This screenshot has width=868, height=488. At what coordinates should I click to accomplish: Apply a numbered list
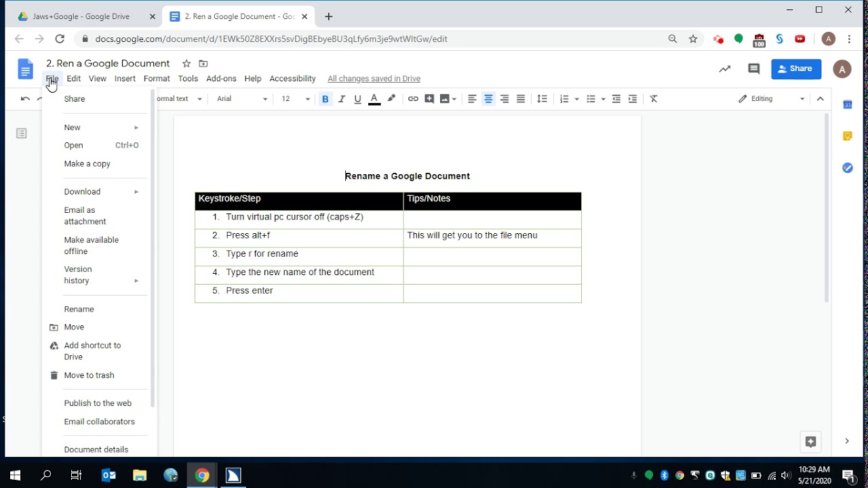point(564,99)
